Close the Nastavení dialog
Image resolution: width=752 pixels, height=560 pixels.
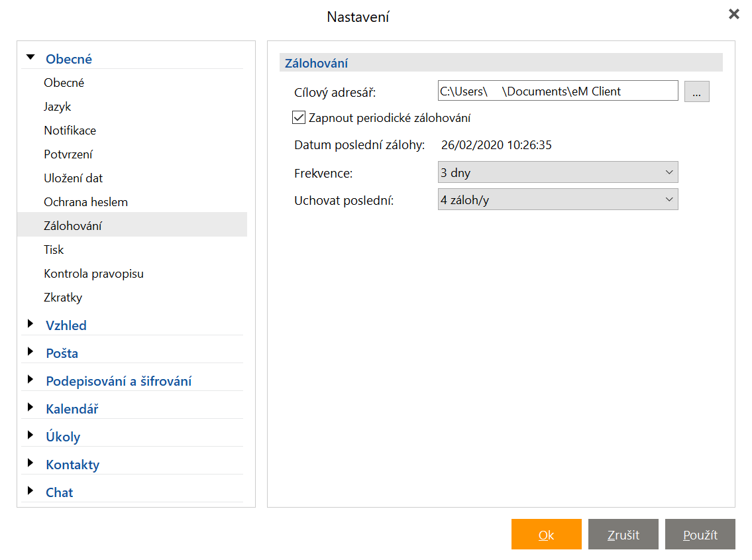tap(733, 14)
